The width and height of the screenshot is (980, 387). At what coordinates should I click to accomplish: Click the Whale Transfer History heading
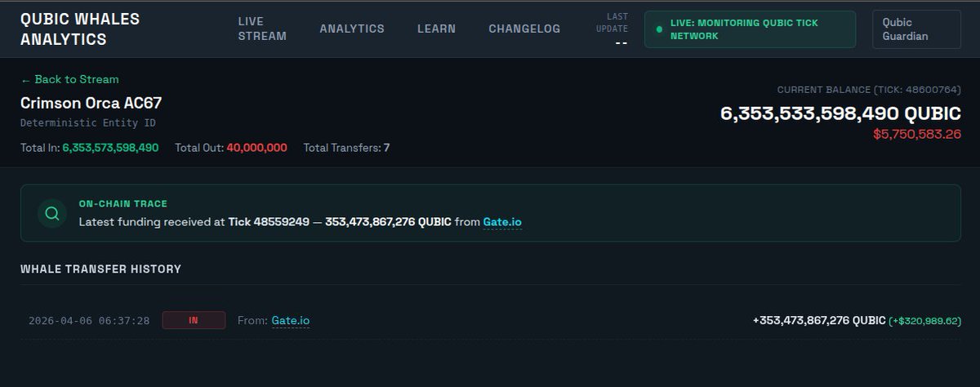click(100, 269)
